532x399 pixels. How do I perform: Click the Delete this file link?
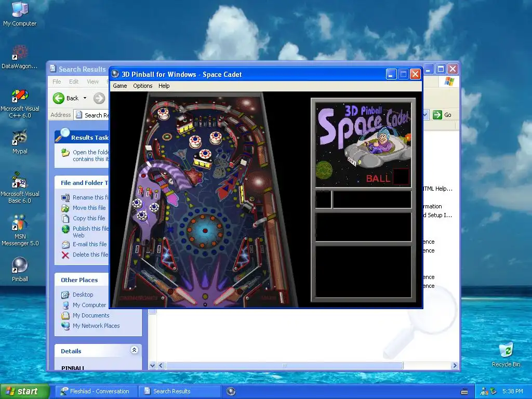tap(90, 255)
